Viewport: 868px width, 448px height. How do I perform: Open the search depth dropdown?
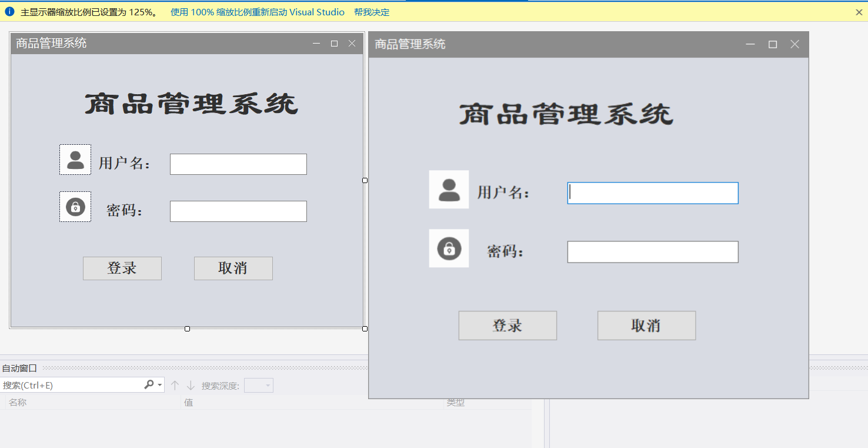259,386
